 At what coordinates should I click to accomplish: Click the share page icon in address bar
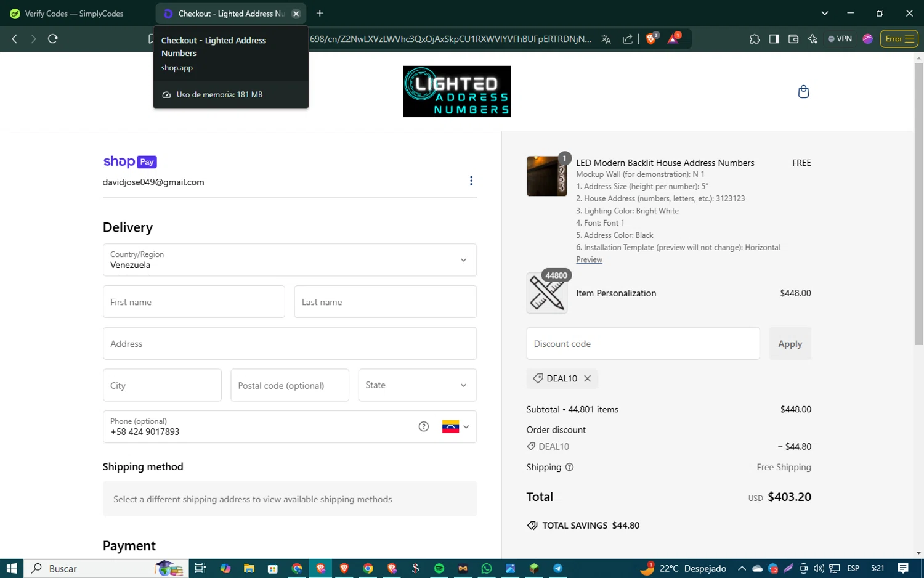[x=628, y=39]
